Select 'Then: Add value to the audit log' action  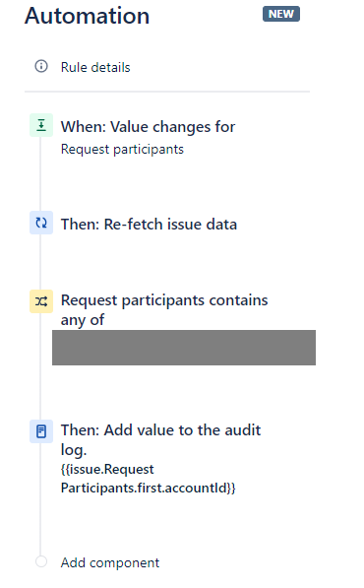160,440
